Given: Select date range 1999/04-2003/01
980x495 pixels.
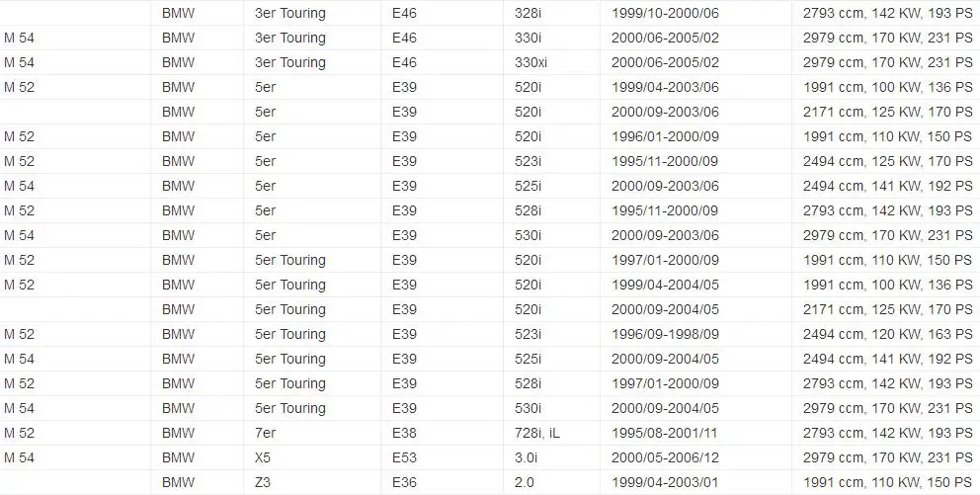Looking at the screenshot, I should (x=665, y=482).
